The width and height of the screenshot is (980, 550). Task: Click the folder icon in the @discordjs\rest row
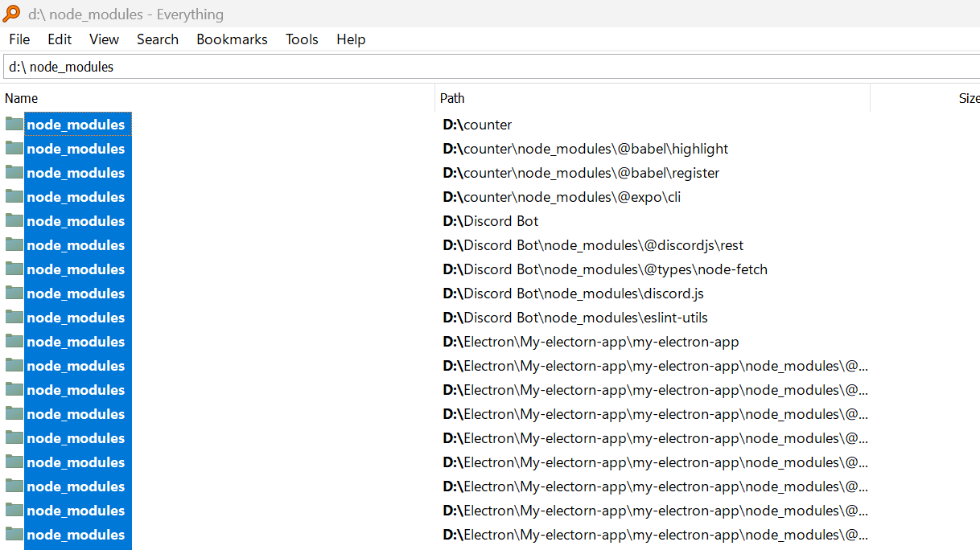click(x=14, y=244)
